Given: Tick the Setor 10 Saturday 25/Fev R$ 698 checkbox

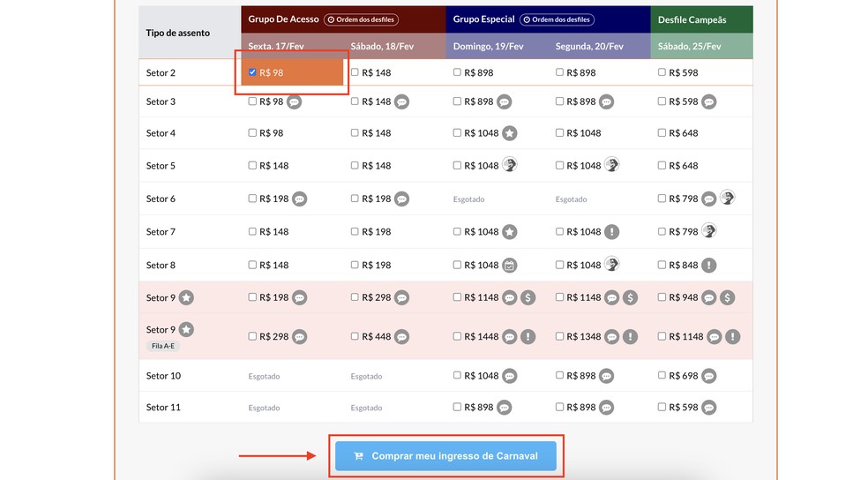Looking at the screenshot, I should 662,376.
